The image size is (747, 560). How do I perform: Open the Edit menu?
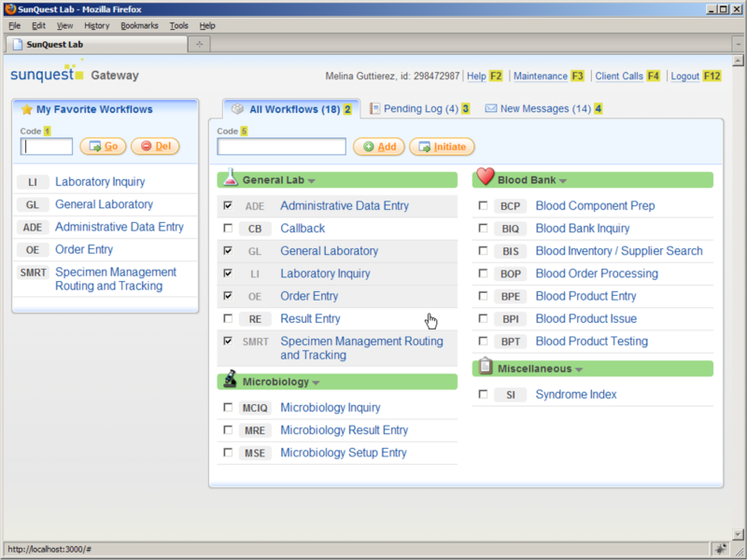pyautogui.click(x=38, y=26)
